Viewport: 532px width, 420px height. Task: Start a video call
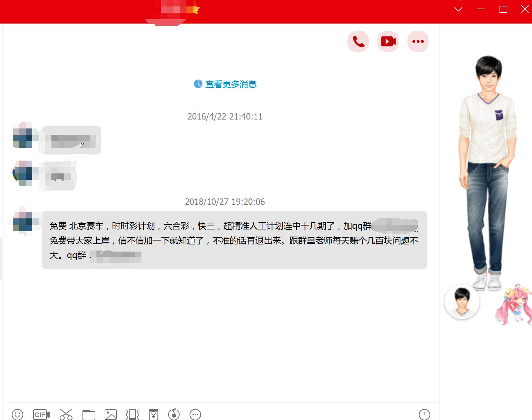point(388,41)
